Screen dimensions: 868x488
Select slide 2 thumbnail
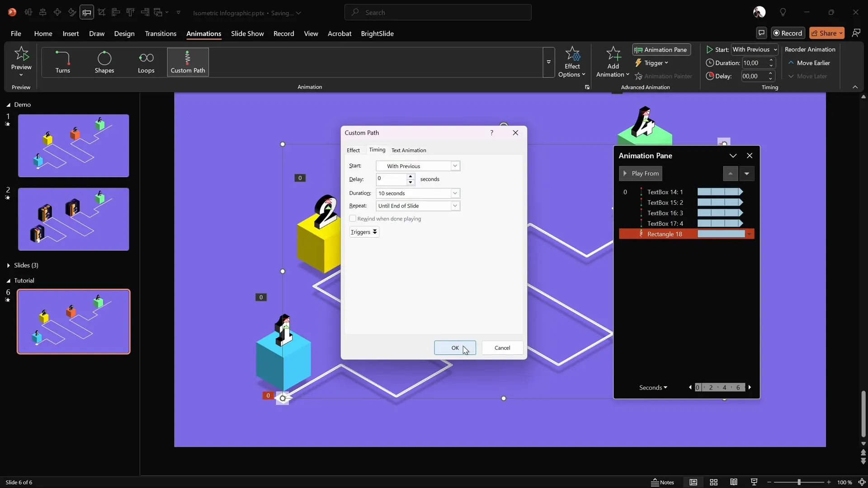(x=74, y=219)
